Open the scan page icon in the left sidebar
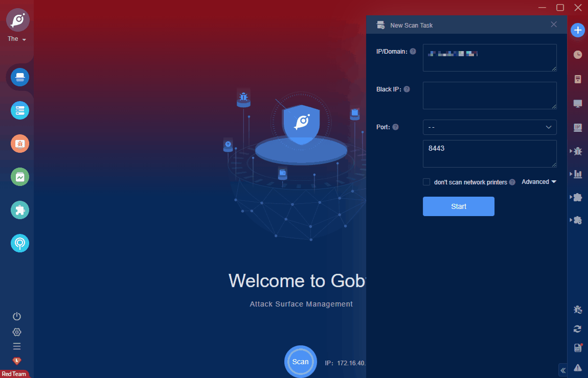Viewport: 588px width, 378px height. 20,77
